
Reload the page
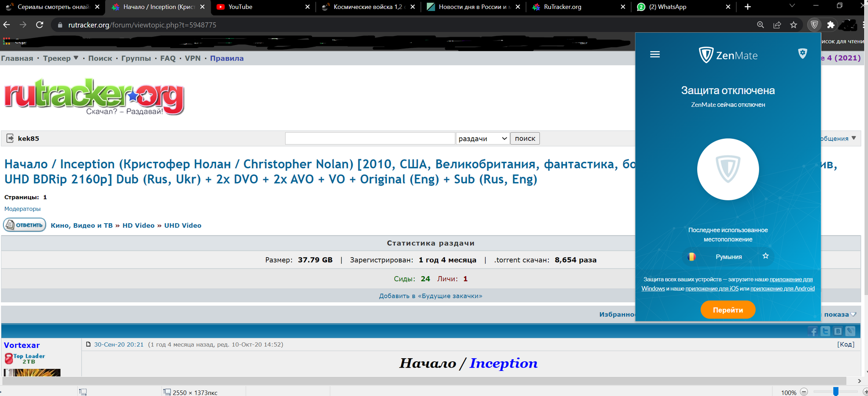coord(39,25)
